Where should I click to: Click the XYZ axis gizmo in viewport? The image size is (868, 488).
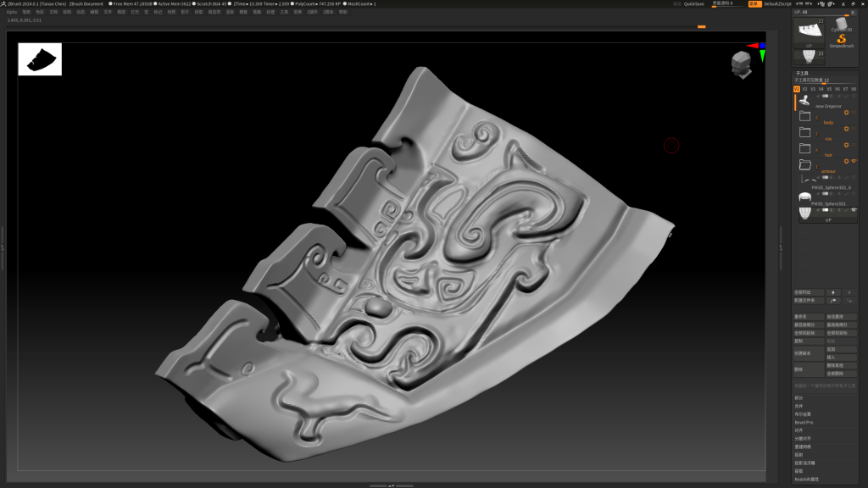click(x=757, y=51)
